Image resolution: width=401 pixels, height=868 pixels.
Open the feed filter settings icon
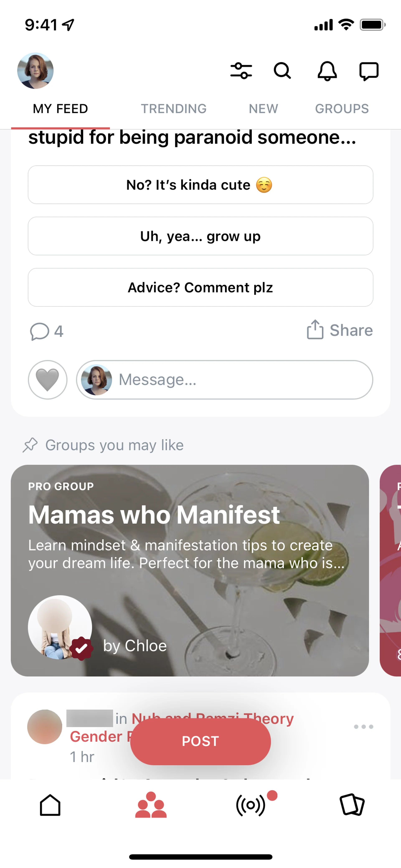pyautogui.click(x=241, y=71)
